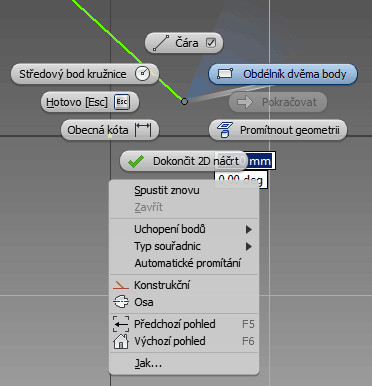
Task: Select the Obecná kóta dimension icon
Action: [143, 130]
